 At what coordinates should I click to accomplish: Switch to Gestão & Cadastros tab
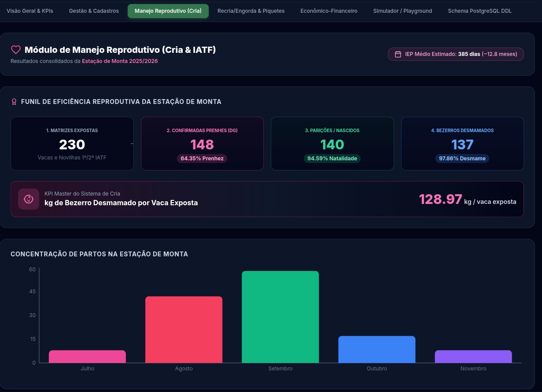(94, 11)
